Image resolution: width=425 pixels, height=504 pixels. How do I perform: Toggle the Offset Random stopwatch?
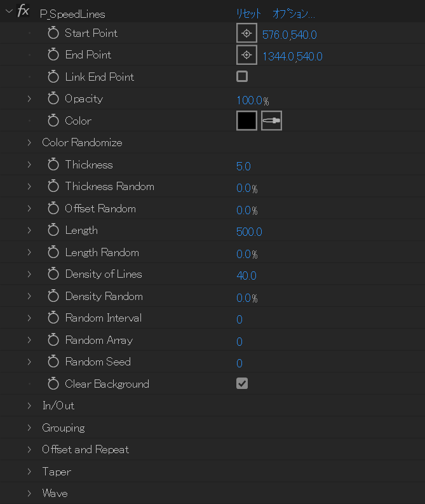pos(53,208)
